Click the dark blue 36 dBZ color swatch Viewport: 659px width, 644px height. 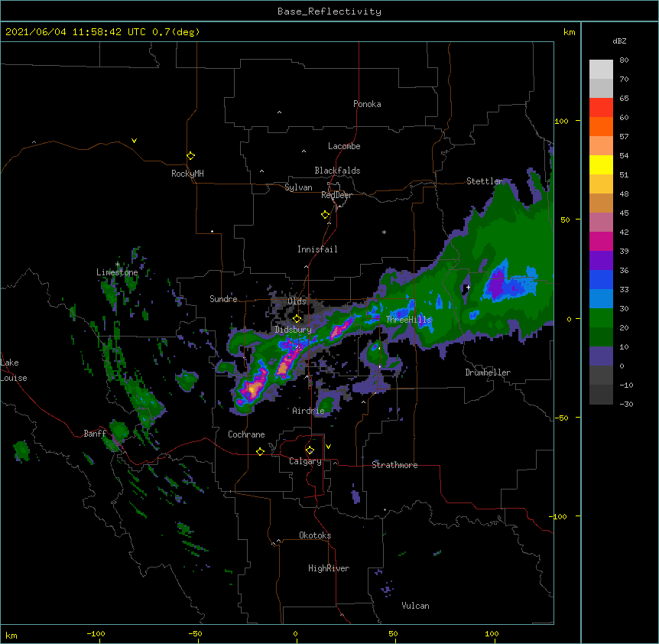pos(601,279)
